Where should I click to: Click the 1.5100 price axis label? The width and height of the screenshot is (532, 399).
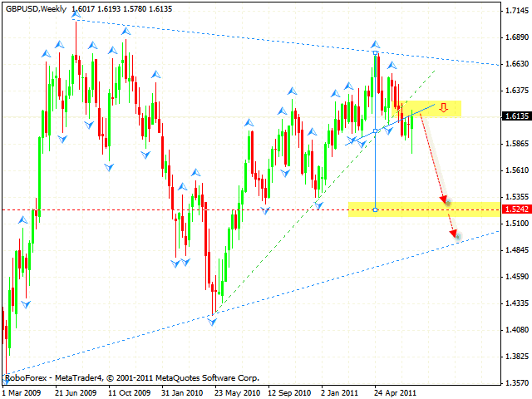517,224
